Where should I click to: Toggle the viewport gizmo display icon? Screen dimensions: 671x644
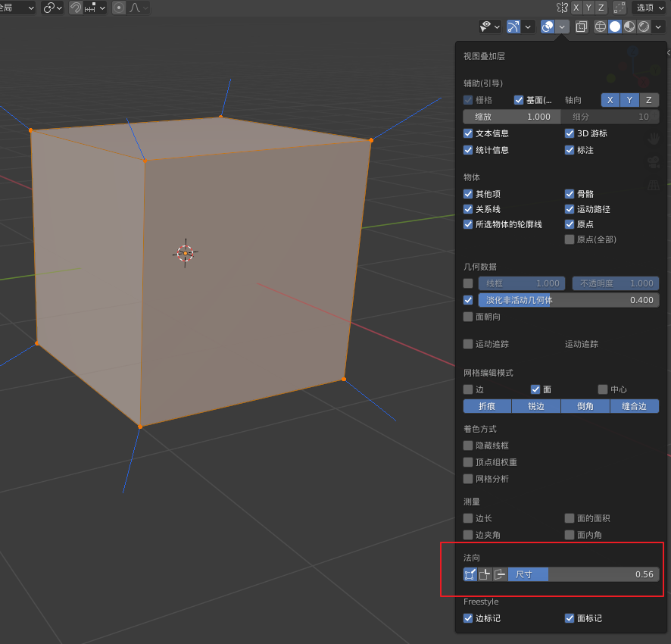pyautogui.click(x=513, y=27)
